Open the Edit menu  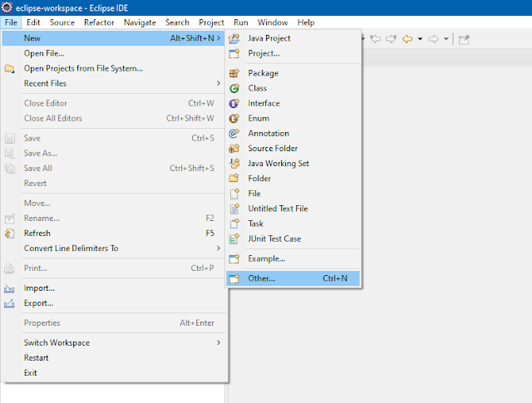33,22
